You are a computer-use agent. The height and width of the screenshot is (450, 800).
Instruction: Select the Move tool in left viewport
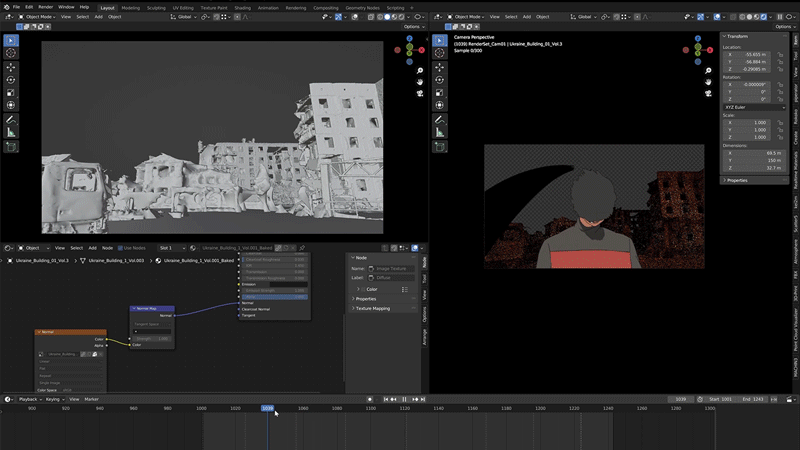pos(11,67)
